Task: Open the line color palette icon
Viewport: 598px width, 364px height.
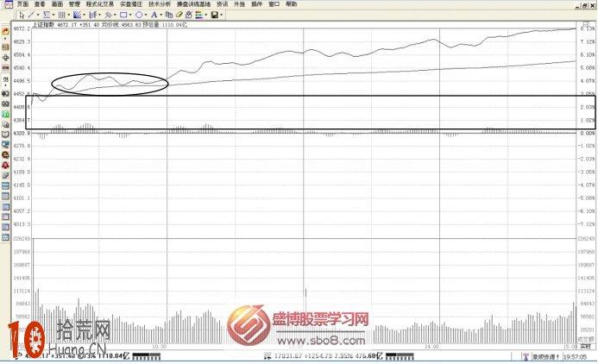Action: [x=199, y=15]
